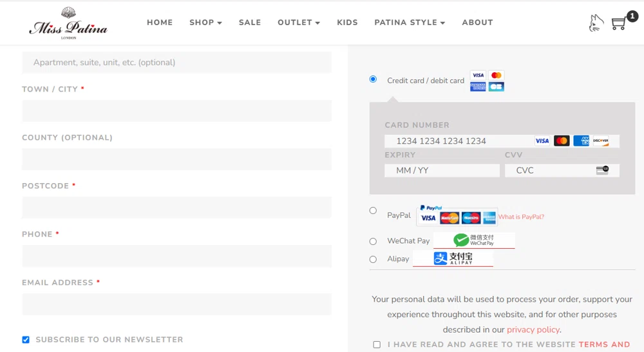
Task: Tick the terms and conditions agreement checkbox
Action: (377, 345)
